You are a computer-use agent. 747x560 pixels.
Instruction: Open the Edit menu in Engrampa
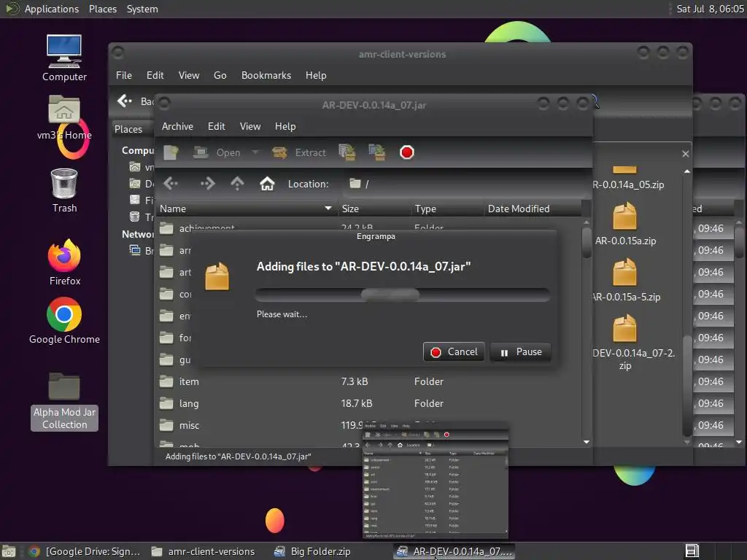(x=216, y=126)
